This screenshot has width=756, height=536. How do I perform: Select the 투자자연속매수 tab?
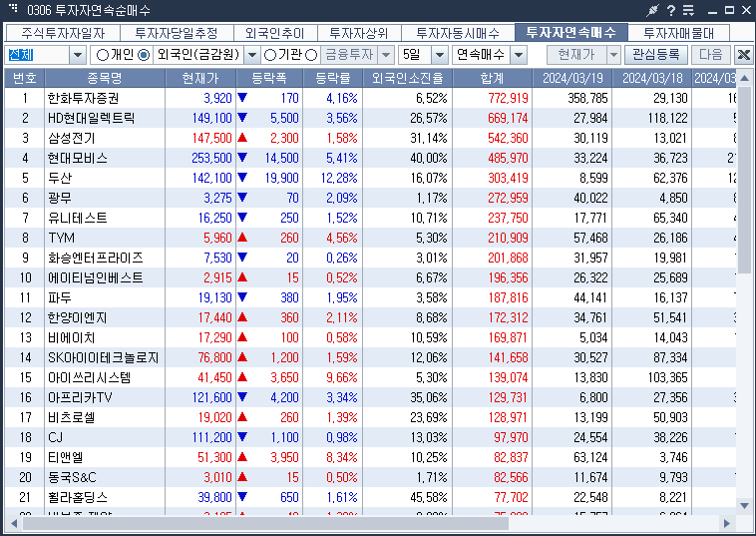point(571,32)
